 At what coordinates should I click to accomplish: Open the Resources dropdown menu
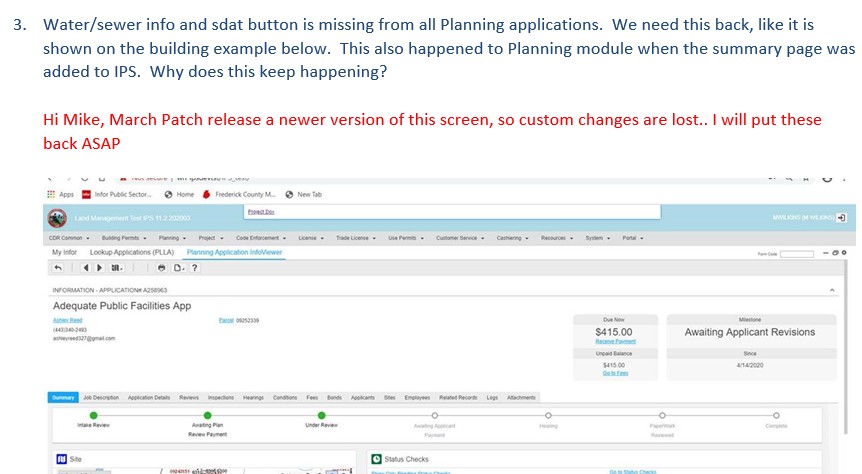pyautogui.click(x=557, y=238)
